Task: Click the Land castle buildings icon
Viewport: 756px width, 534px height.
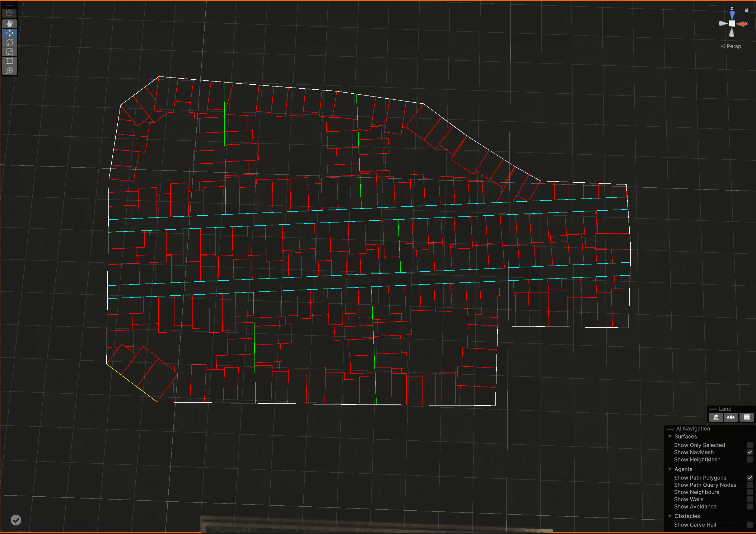Action: tap(731, 417)
